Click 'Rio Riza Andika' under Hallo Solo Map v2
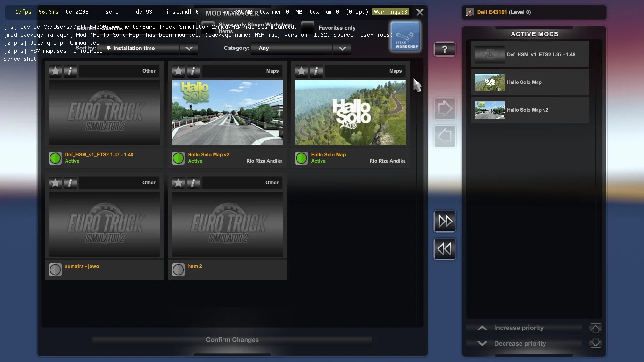 (x=264, y=161)
